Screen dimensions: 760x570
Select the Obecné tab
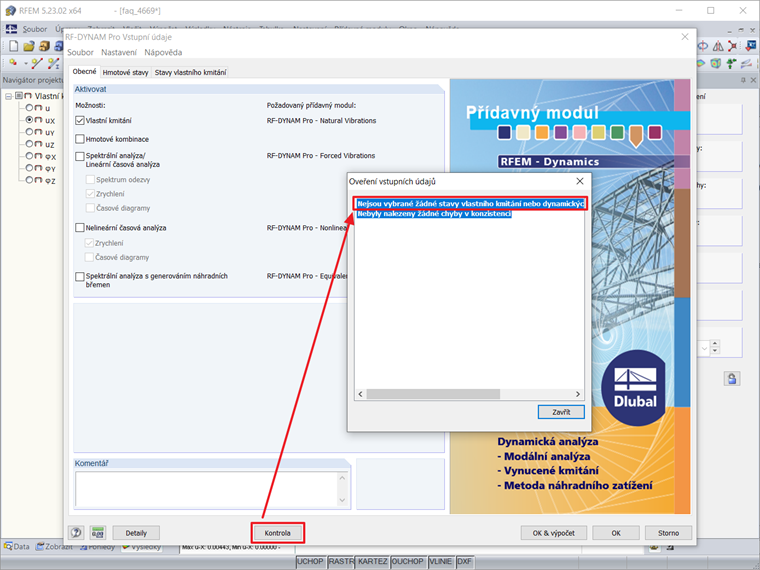[84, 71]
